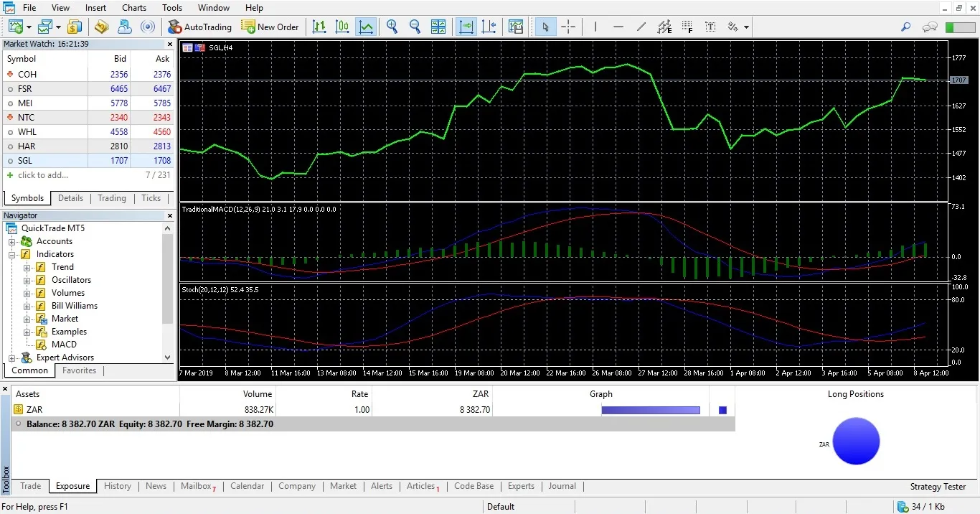Open the chat bubbles icon
The height and width of the screenshot is (514, 980).
(x=930, y=27)
